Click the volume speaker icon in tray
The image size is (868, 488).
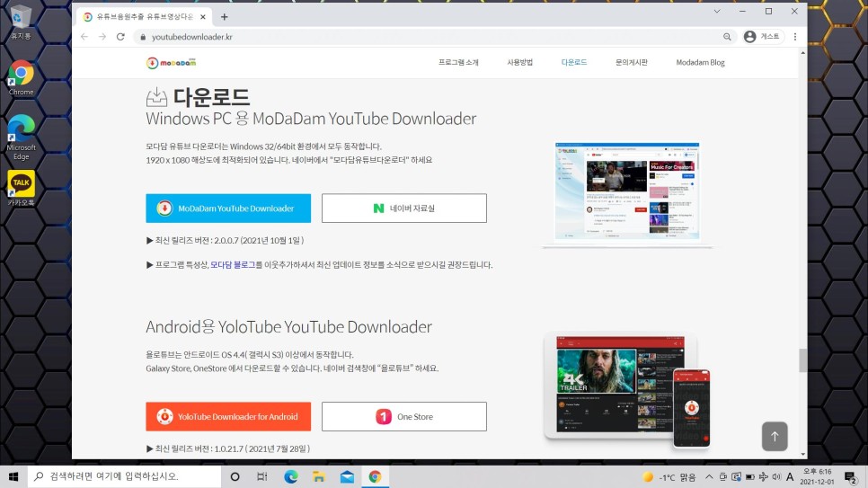[776, 477]
